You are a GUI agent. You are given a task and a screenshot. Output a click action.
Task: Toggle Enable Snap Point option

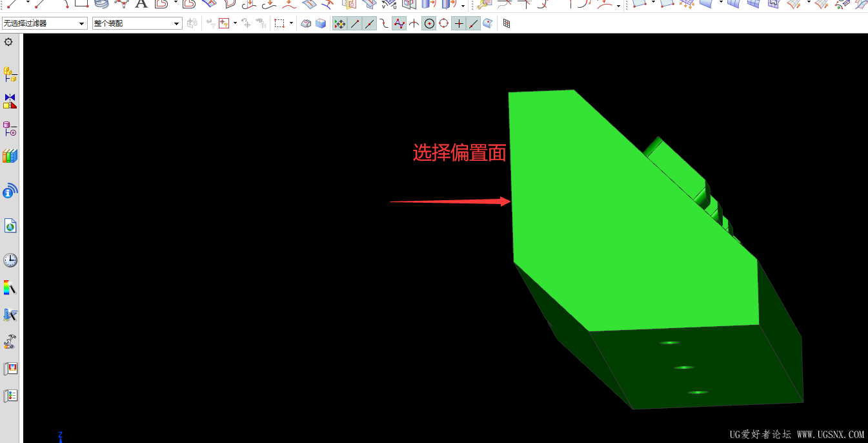point(340,24)
